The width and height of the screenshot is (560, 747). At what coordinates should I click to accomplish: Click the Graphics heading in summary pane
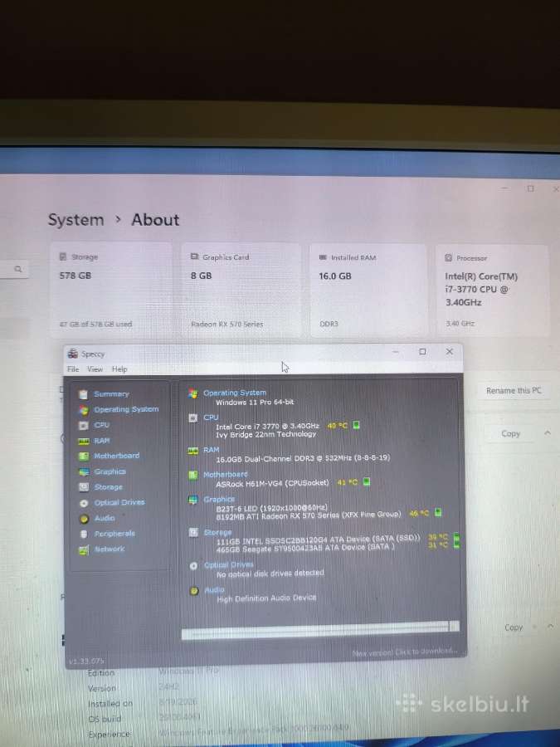click(219, 500)
